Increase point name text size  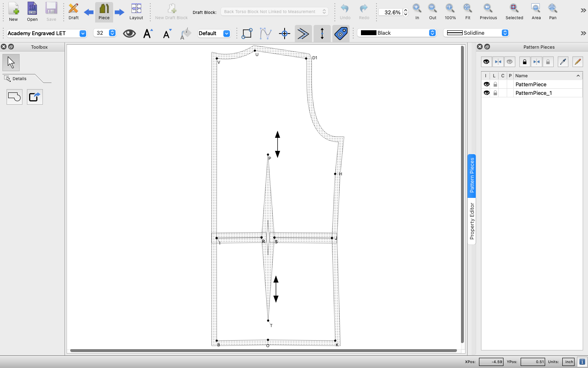point(148,34)
